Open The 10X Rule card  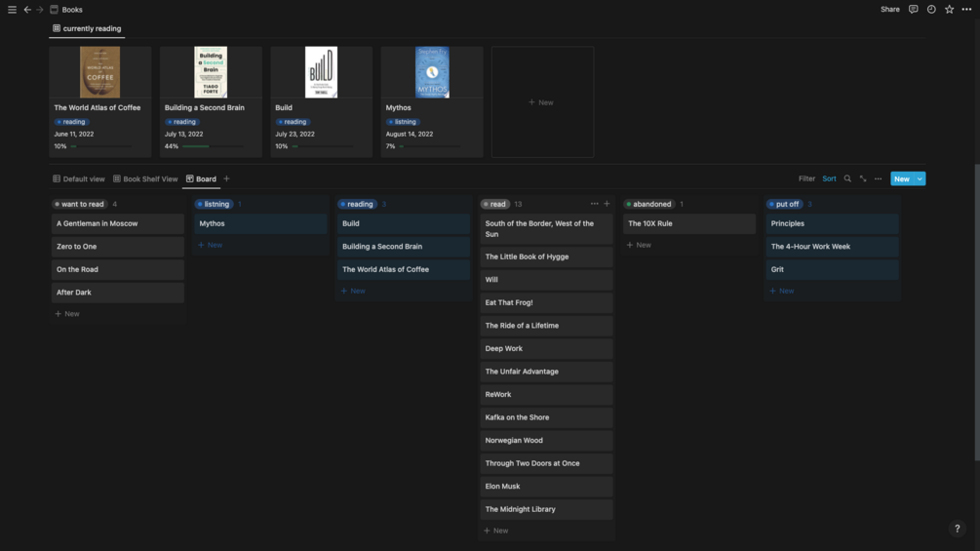click(689, 223)
